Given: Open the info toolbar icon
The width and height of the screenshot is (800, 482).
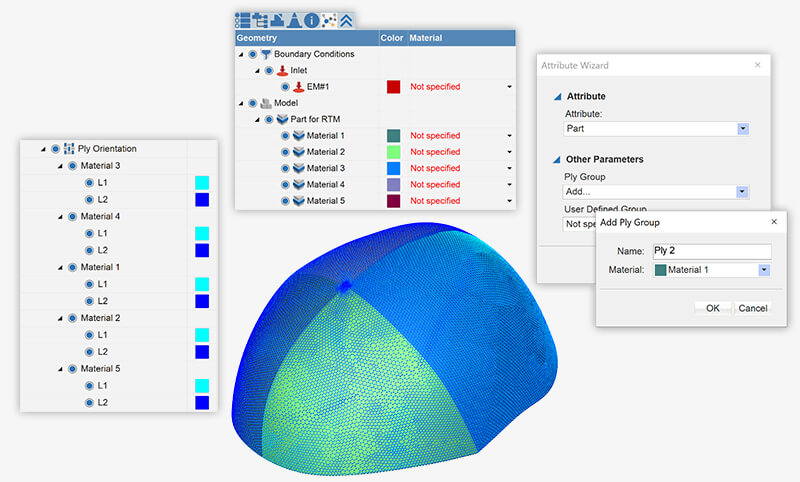Looking at the screenshot, I should click(311, 19).
